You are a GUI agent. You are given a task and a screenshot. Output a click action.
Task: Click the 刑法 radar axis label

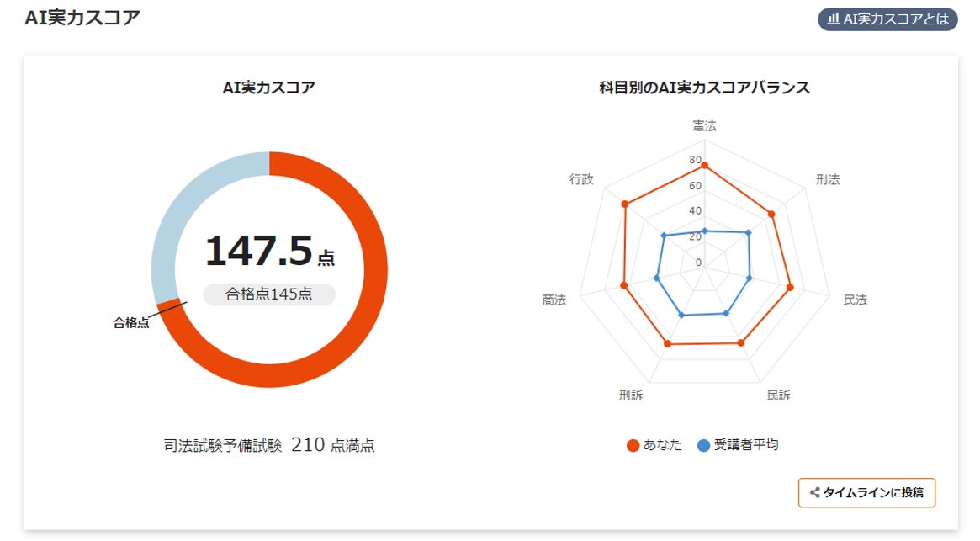[x=828, y=179]
